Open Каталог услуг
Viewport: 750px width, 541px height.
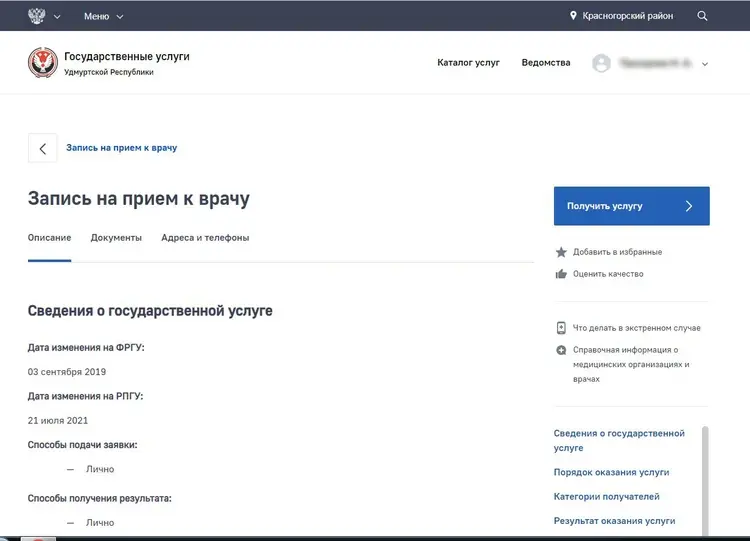coord(468,63)
